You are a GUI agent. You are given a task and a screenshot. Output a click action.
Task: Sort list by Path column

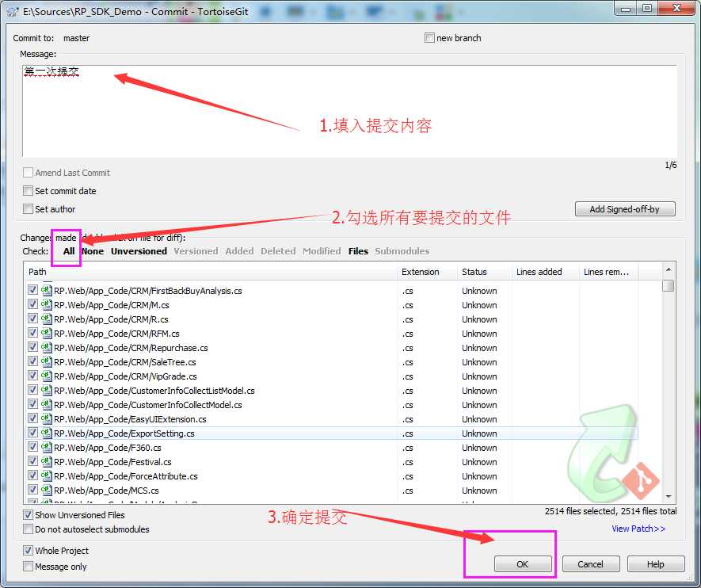pos(210,272)
